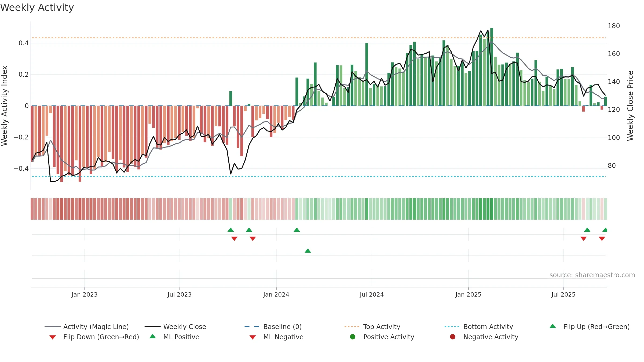
Task: Toggle the ML Negative legend entry
Action: (x=276, y=337)
